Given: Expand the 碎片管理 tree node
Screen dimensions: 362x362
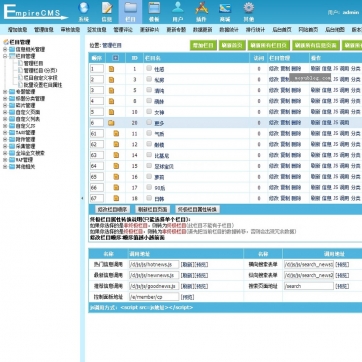Looking at the screenshot, I should 5,105.
